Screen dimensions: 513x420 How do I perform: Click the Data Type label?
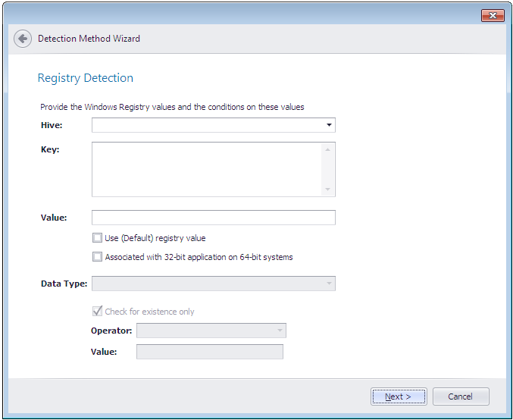pos(64,284)
